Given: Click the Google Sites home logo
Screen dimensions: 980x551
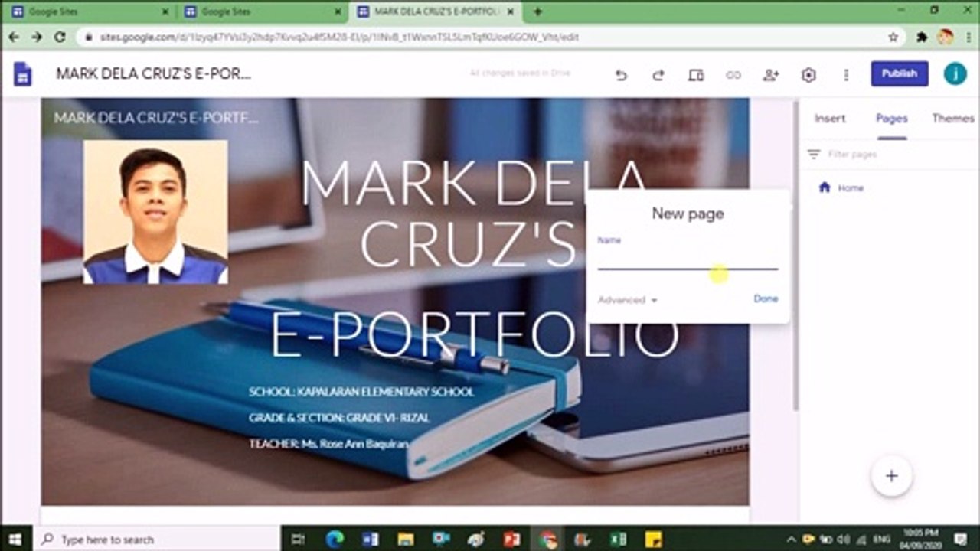Looking at the screenshot, I should 23,74.
